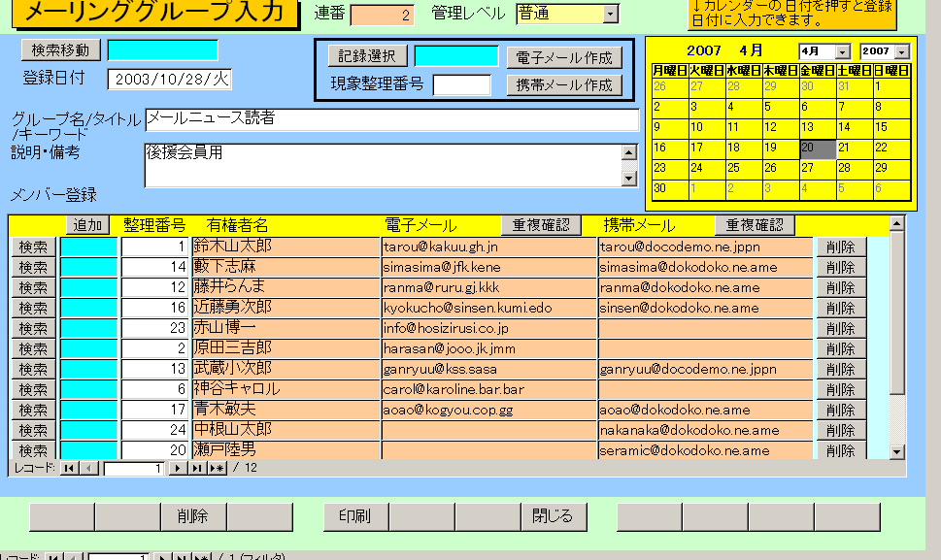This screenshot has width=941, height=560.
Task: Click the cyan field beside 記録選択
Action: [x=456, y=56]
